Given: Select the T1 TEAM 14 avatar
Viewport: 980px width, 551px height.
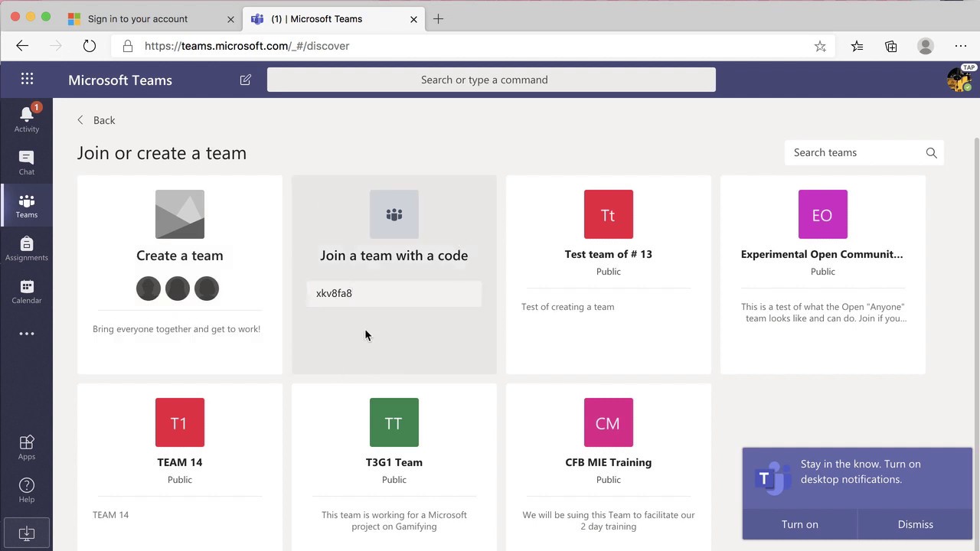Looking at the screenshot, I should 180,422.
